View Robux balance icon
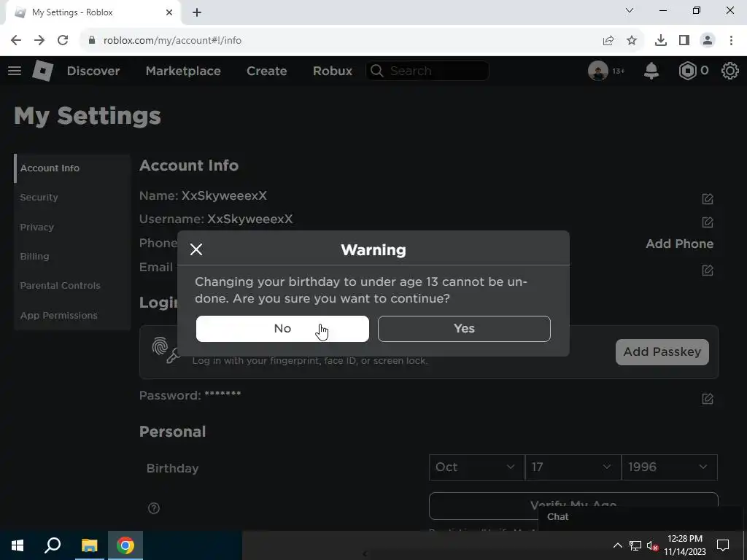Image resolution: width=747 pixels, height=560 pixels. click(x=687, y=71)
